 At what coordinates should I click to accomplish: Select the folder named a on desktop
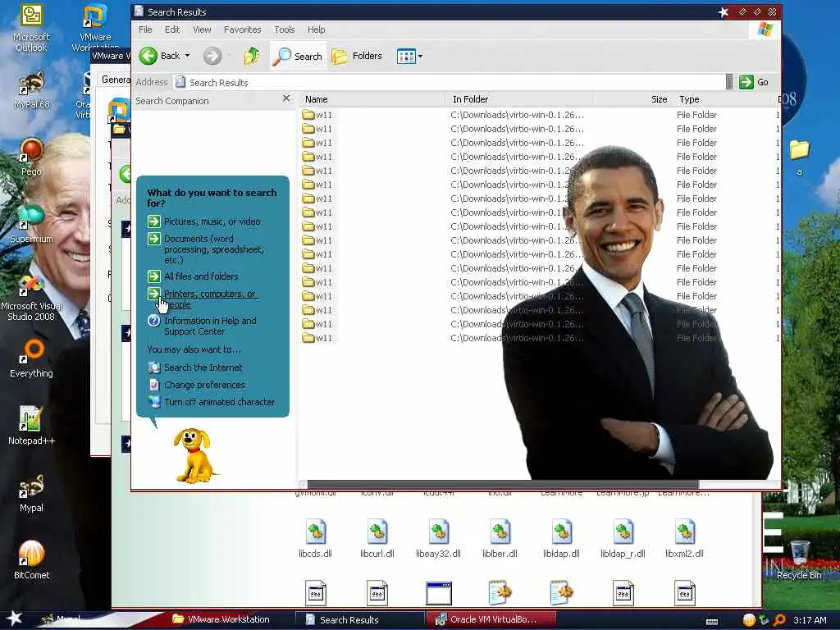(799, 157)
